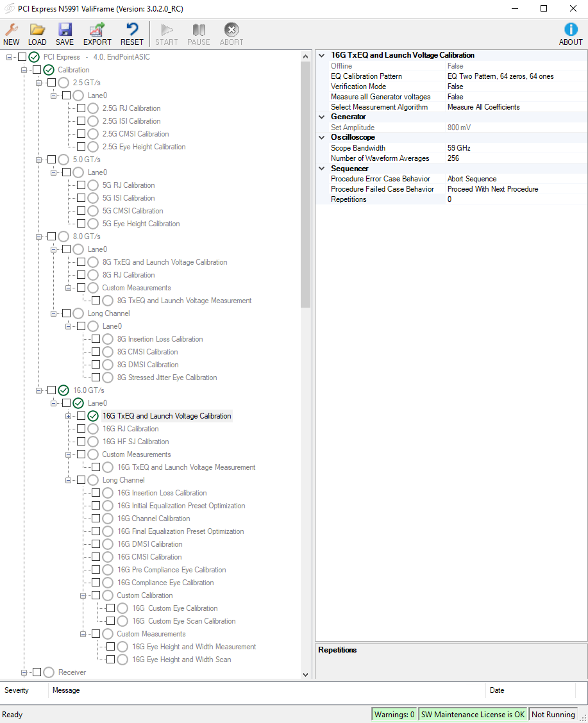Click the status circle of 8G RJ Calibration
Viewport: 588px width, 723px height.
tap(93, 275)
